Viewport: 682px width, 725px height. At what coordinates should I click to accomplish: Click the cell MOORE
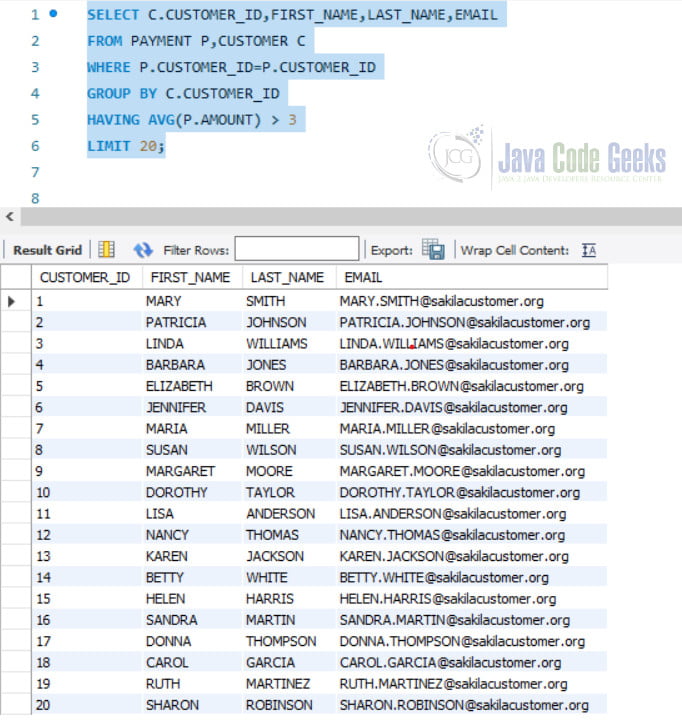coord(269,472)
